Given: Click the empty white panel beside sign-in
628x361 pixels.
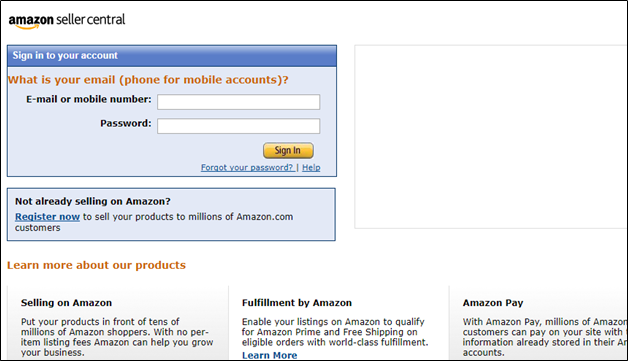Looking at the screenshot, I should 491,137.
